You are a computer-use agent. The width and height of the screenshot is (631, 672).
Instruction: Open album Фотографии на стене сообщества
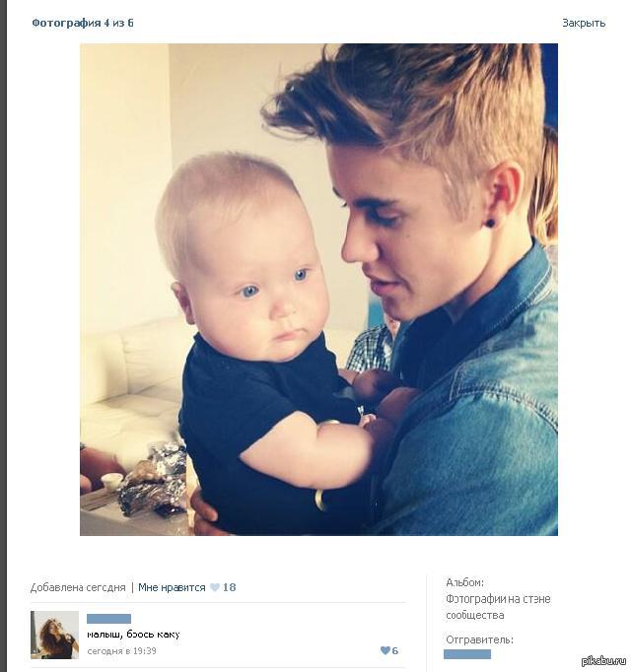point(498,607)
